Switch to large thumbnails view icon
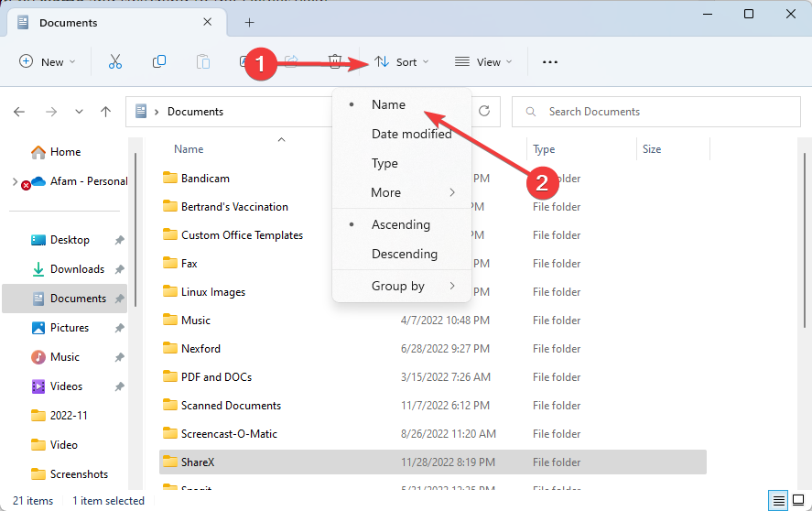The width and height of the screenshot is (812, 511). (799, 501)
